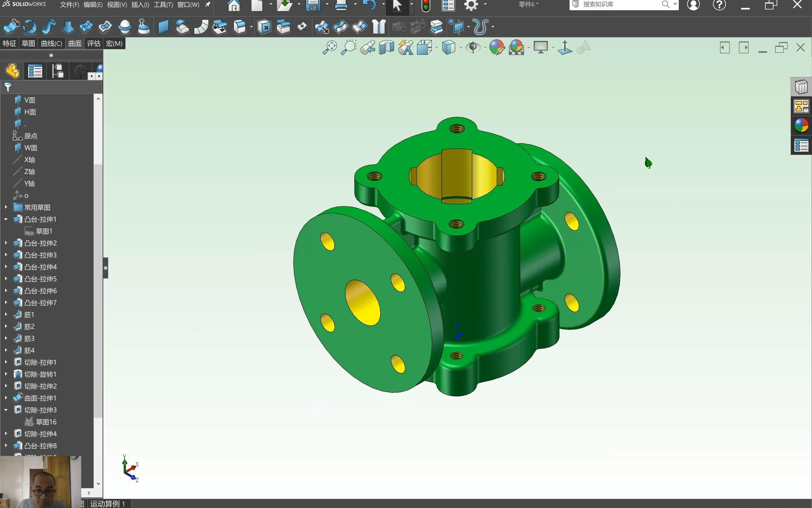Image resolution: width=812 pixels, height=508 pixels.
Task: Open the Apply Scene icon
Action: pyautogui.click(x=516, y=47)
